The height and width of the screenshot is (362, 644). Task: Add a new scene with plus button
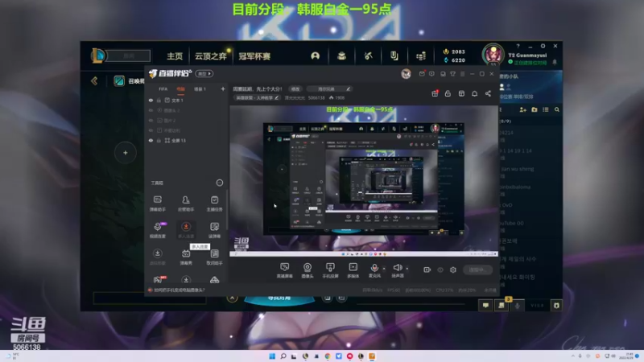tap(223, 88)
